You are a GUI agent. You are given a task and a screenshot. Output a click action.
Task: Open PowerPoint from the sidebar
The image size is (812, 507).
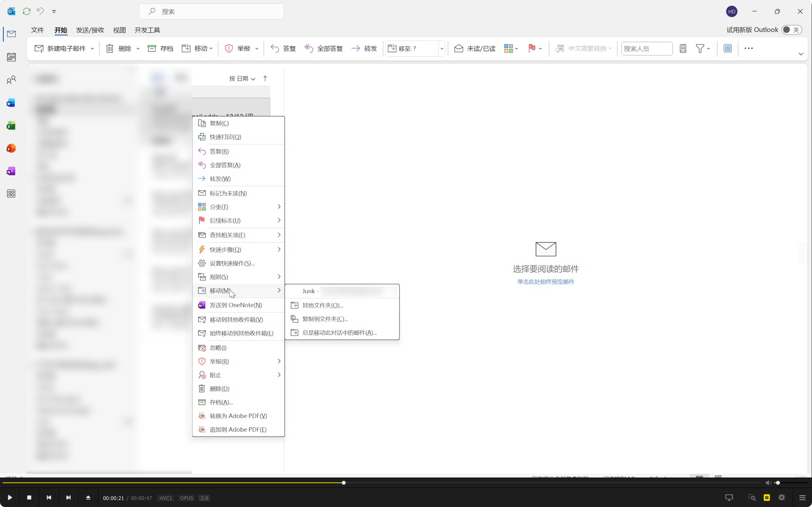[x=11, y=148]
